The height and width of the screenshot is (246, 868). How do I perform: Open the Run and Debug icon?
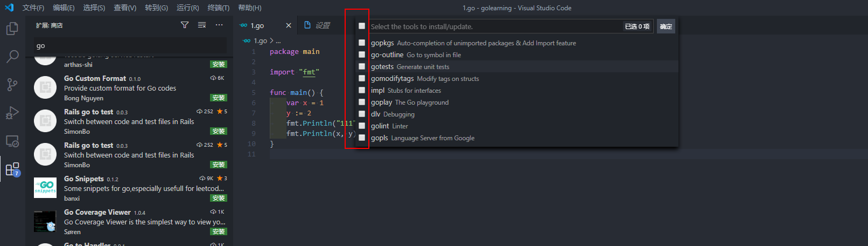pos(12,113)
